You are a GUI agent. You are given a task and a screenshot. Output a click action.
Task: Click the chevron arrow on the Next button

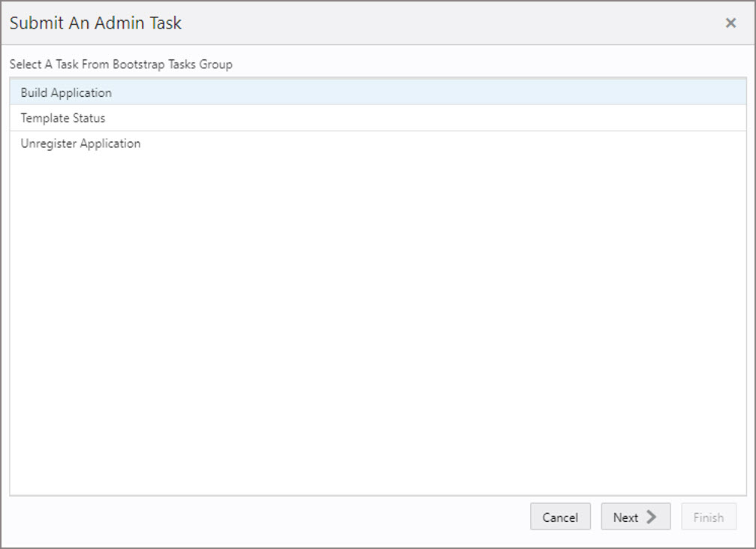tap(650, 517)
